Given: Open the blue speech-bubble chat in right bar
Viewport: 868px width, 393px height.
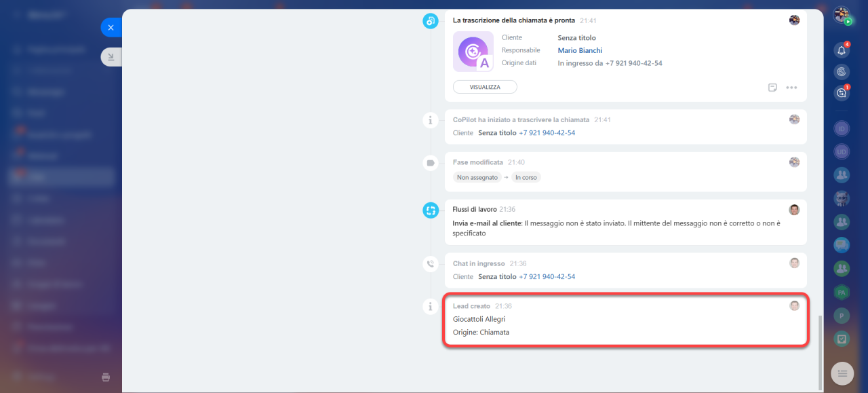Looking at the screenshot, I should click(x=842, y=245).
